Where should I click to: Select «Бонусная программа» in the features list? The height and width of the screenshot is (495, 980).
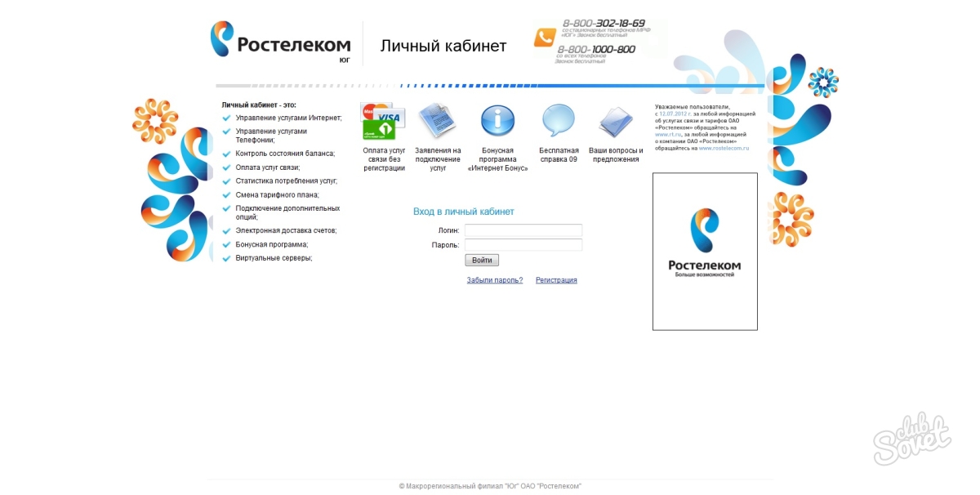click(x=271, y=243)
